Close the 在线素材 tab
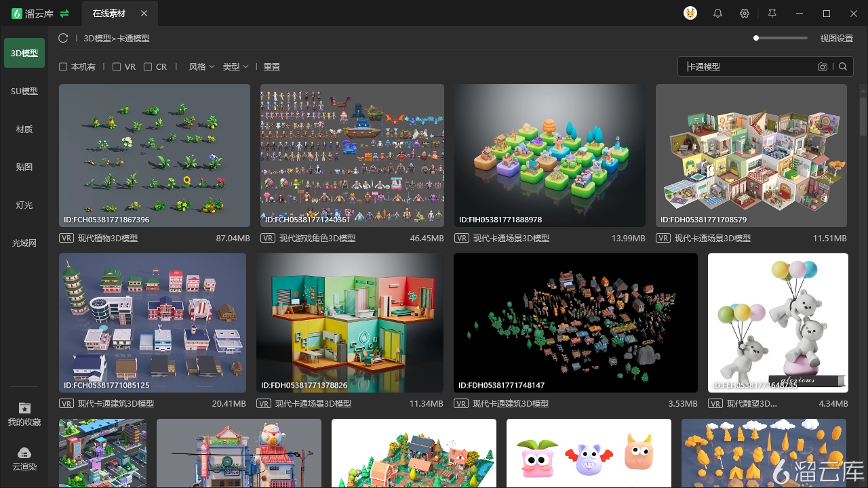Screen dimensions: 868x488 point(144,14)
